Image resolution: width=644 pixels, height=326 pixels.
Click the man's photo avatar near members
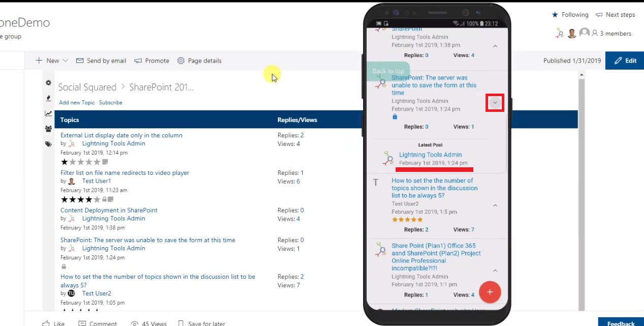[x=572, y=34]
